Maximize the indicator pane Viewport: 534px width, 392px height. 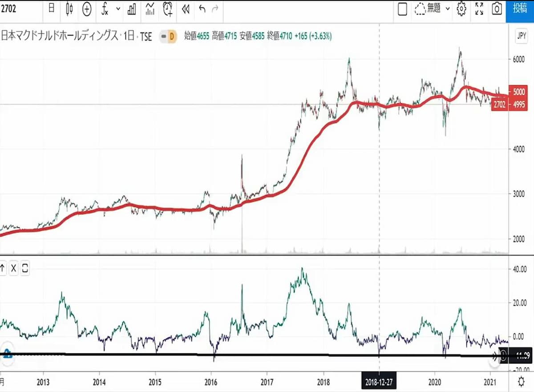tap(25, 268)
